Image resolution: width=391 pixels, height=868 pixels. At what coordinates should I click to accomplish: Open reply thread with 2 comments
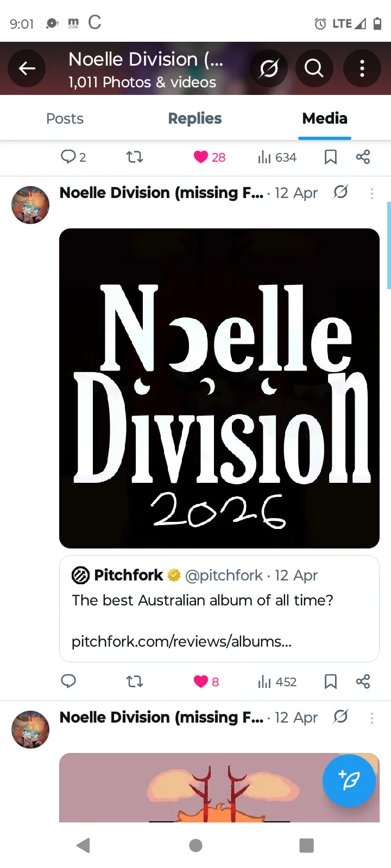click(73, 157)
